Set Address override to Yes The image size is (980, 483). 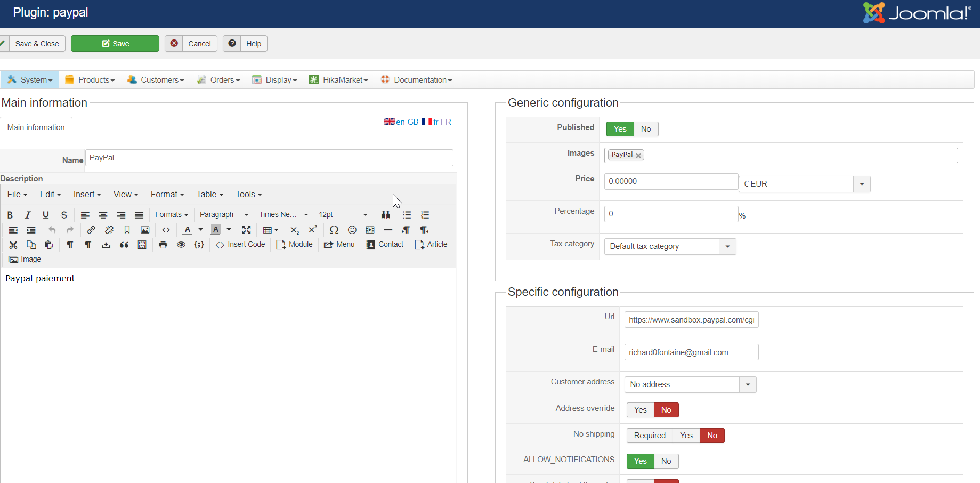[x=640, y=410]
